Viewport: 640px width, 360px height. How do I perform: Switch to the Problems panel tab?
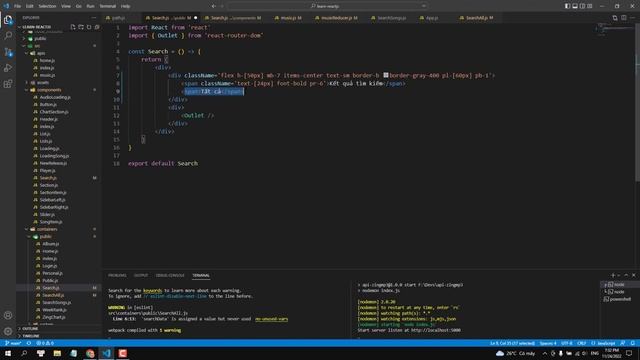(x=117, y=276)
